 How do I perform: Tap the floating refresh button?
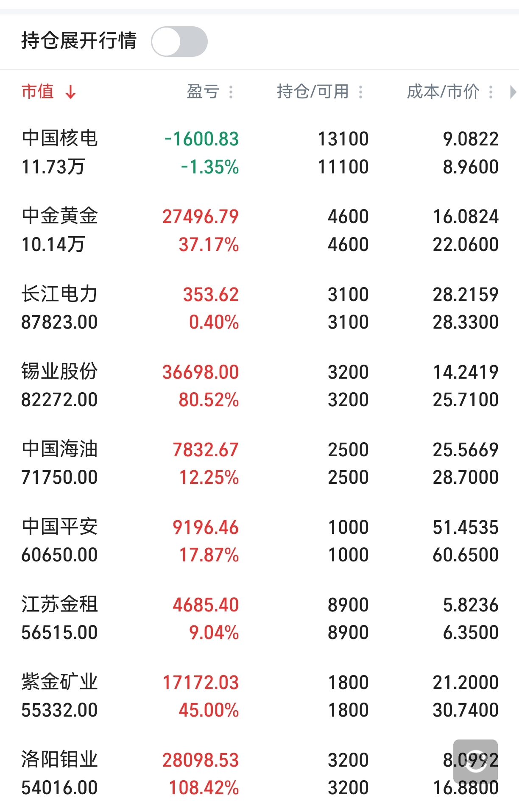point(475,761)
